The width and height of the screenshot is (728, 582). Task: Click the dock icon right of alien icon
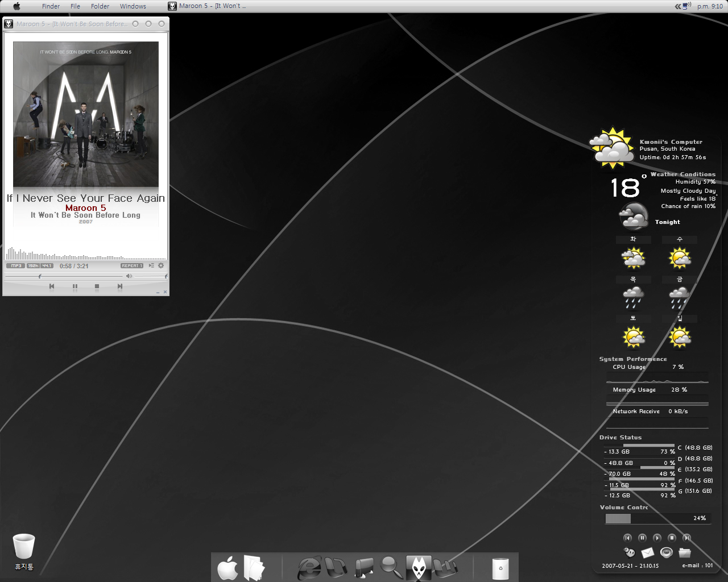point(445,567)
